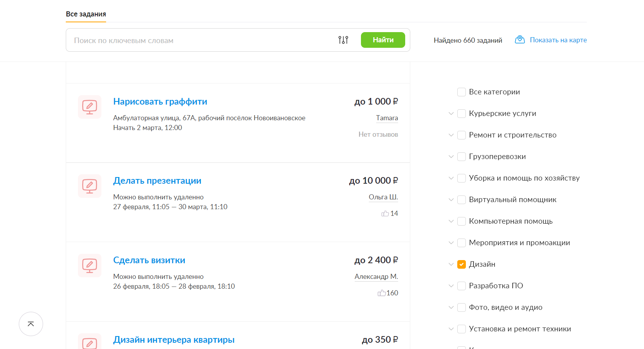Click the category icon for Дизайн интерьера квартиры
The width and height of the screenshot is (644, 349).
click(x=90, y=341)
